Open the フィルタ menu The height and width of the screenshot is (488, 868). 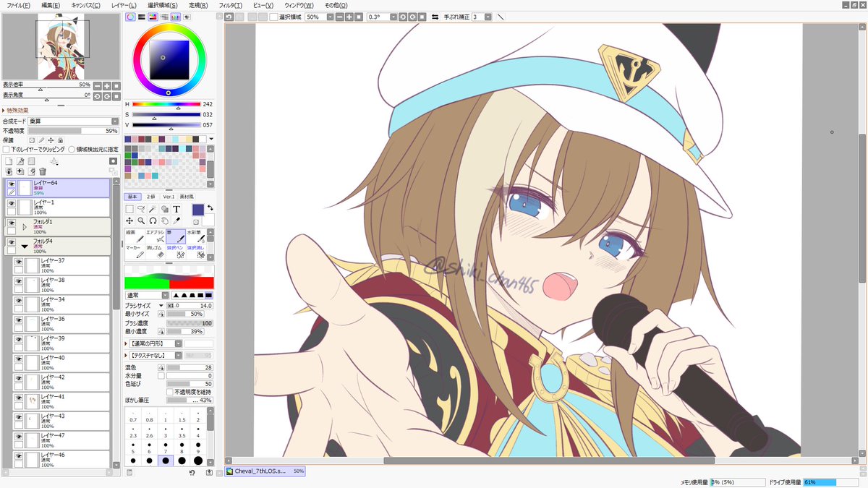coord(230,4)
